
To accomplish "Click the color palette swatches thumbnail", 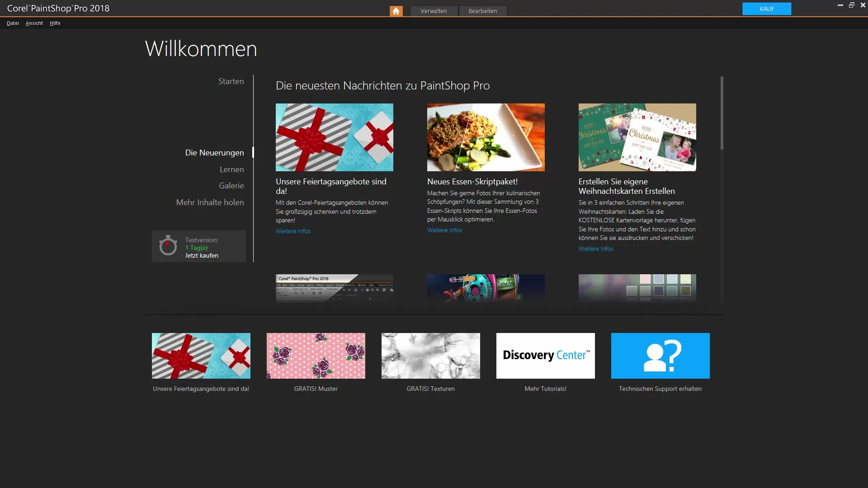I will (637, 288).
